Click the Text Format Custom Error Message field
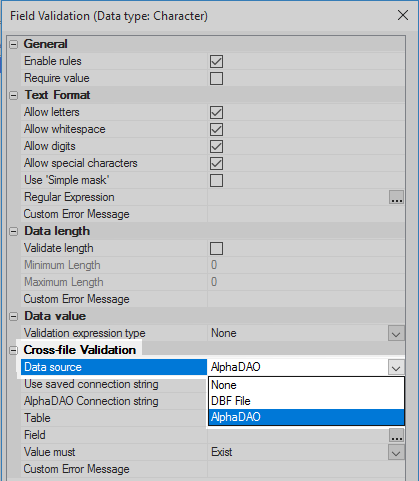Viewport: 419px width, 481px height. 306,214
